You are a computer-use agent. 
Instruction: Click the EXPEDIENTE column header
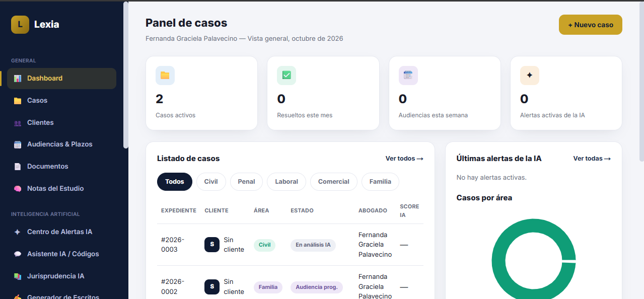(179, 211)
